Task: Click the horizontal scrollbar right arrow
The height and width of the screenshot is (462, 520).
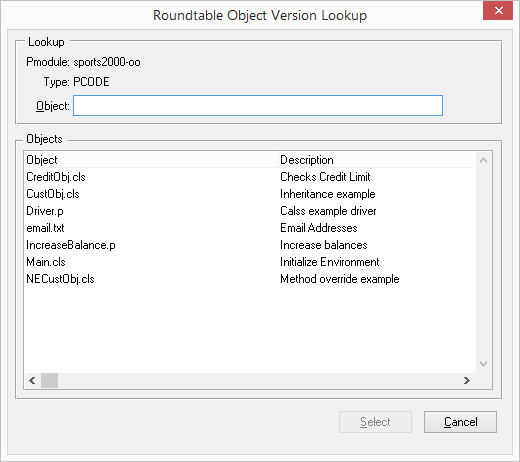Action: pos(467,380)
